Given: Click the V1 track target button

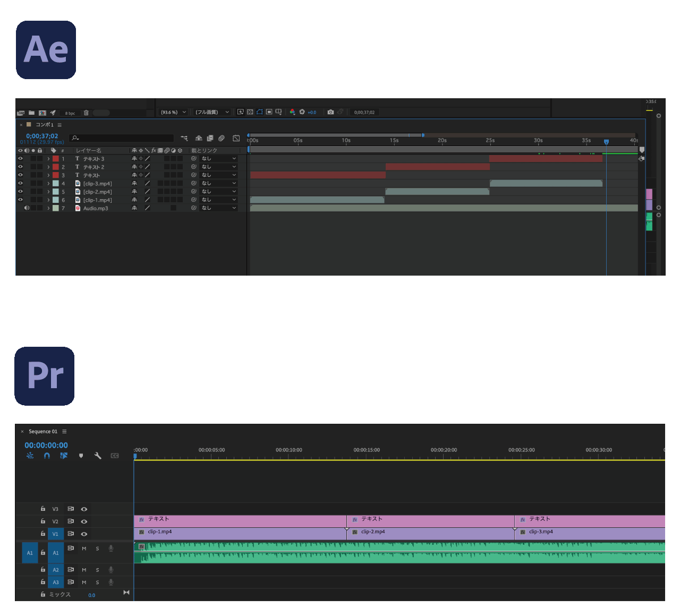Looking at the screenshot, I should tap(55, 534).
